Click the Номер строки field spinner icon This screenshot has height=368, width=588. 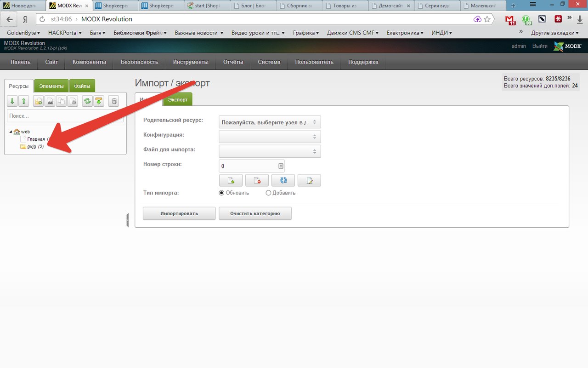pos(280,166)
